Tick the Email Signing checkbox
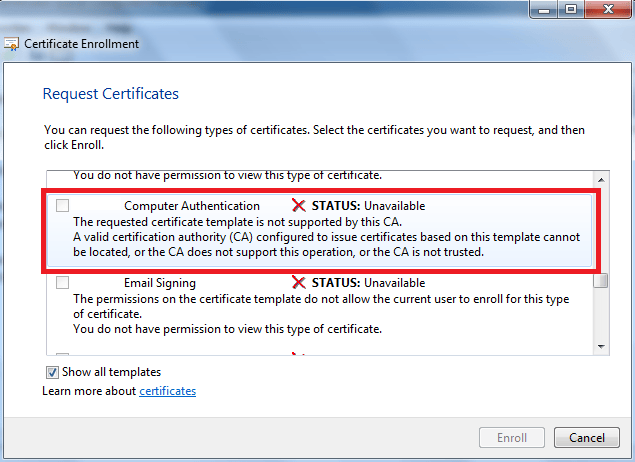The image size is (635, 462). click(x=62, y=282)
